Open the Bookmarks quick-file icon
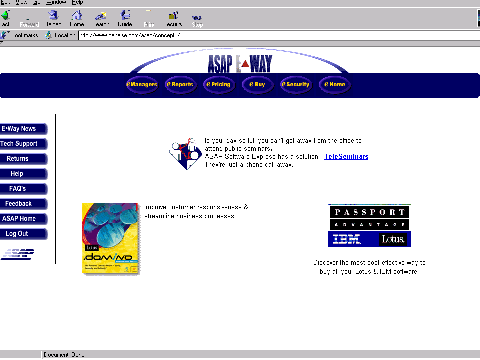Screen dimensions: 480x360 (x=5, y=35)
